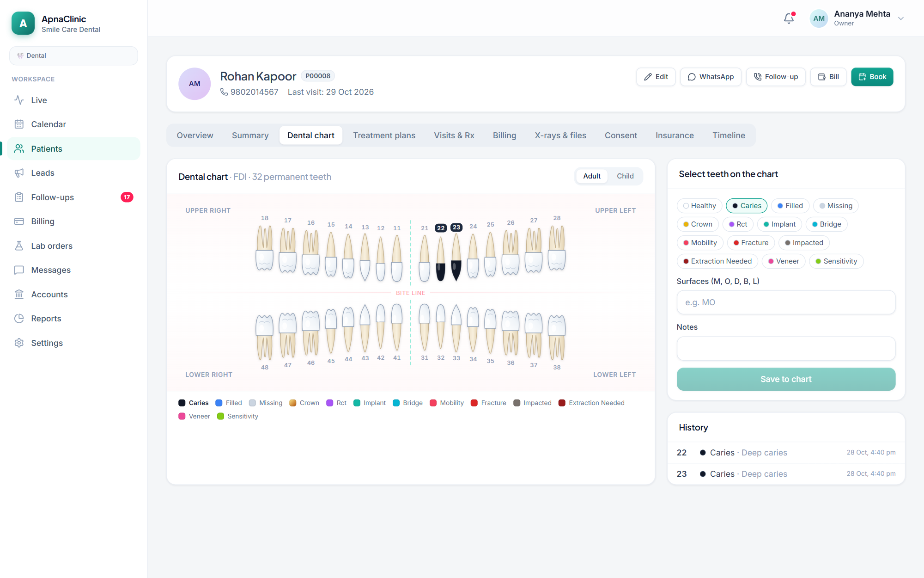Open history entry for tooth 23
The height and width of the screenshot is (578, 924).
[x=786, y=474]
